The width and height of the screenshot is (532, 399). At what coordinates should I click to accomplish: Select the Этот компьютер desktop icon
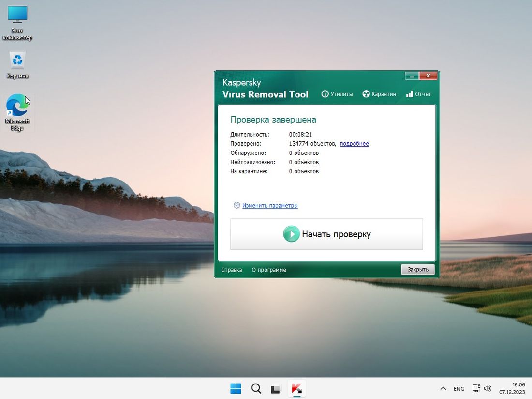[17, 22]
